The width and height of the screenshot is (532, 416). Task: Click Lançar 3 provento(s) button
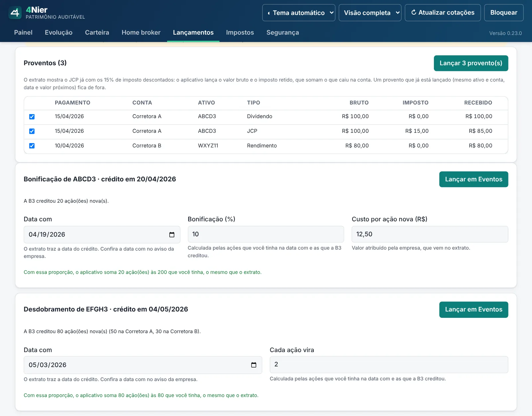[x=471, y=63]
